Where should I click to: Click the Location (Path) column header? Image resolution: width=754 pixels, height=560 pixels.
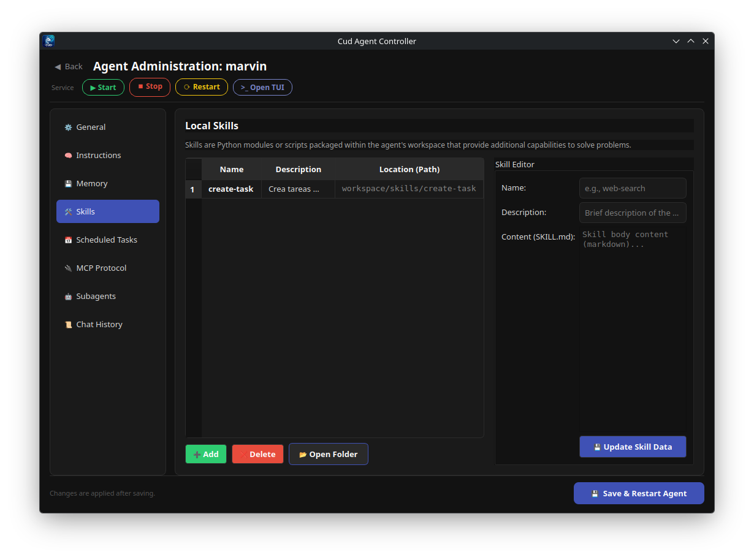point(409,169)
